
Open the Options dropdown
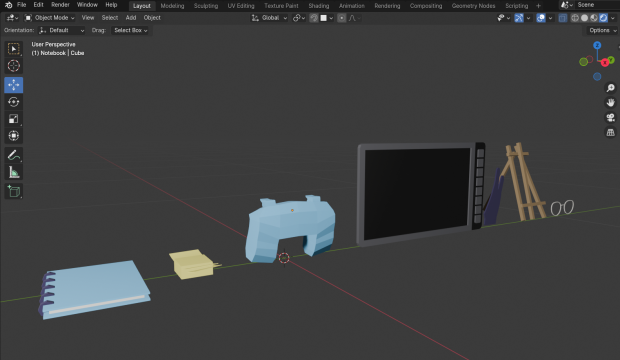[x=601, y=30]
